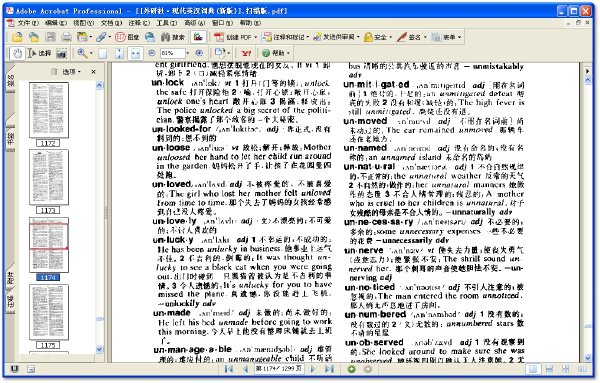Go to the next page

point(313,369)
